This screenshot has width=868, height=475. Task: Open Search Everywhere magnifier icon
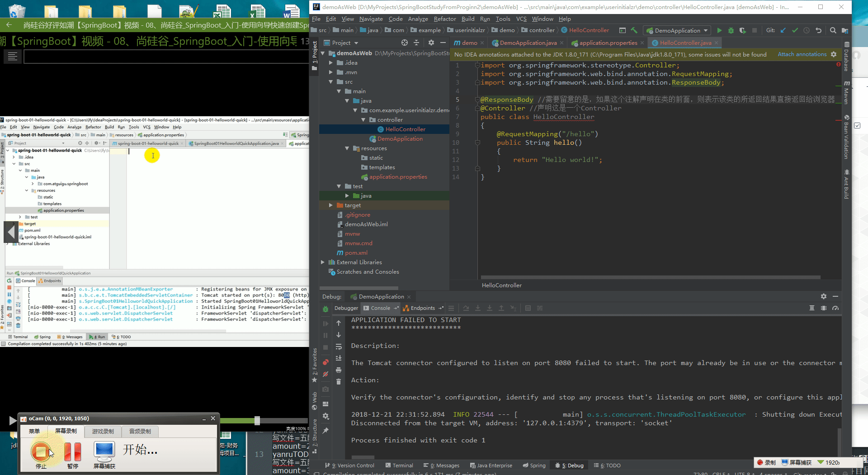[833, 30]
